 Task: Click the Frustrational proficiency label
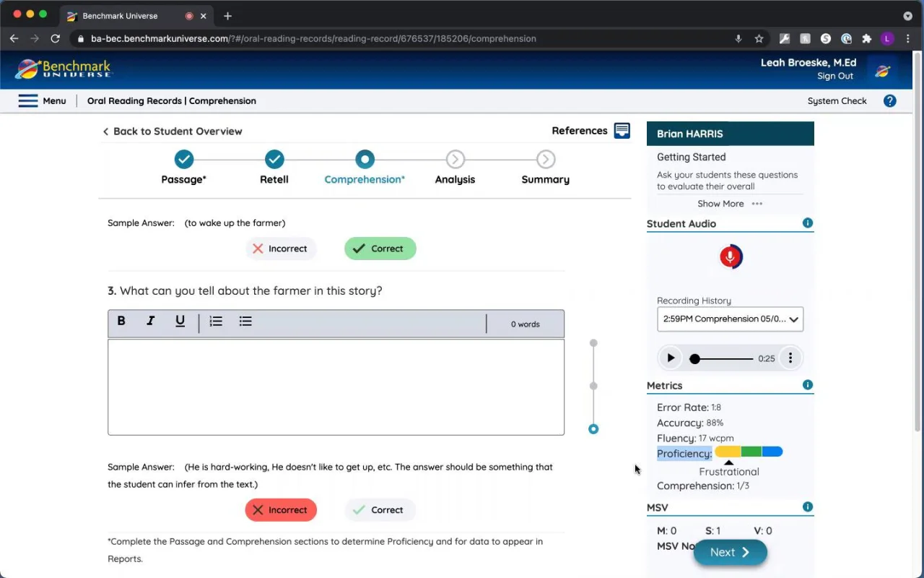point(729,472)
